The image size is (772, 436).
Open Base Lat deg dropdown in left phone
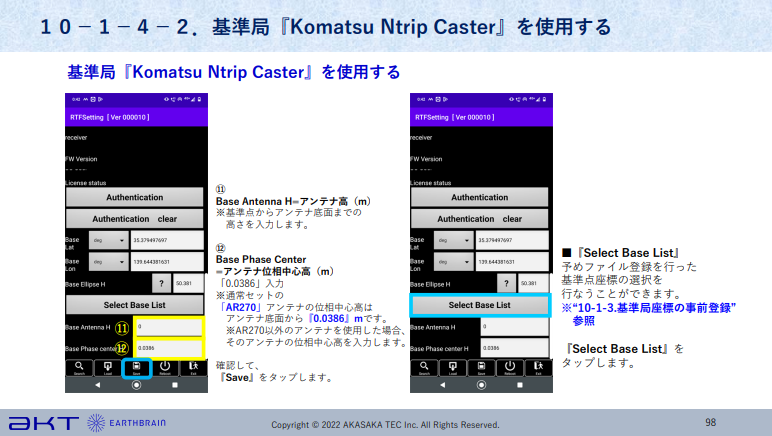tap(109, 241)
